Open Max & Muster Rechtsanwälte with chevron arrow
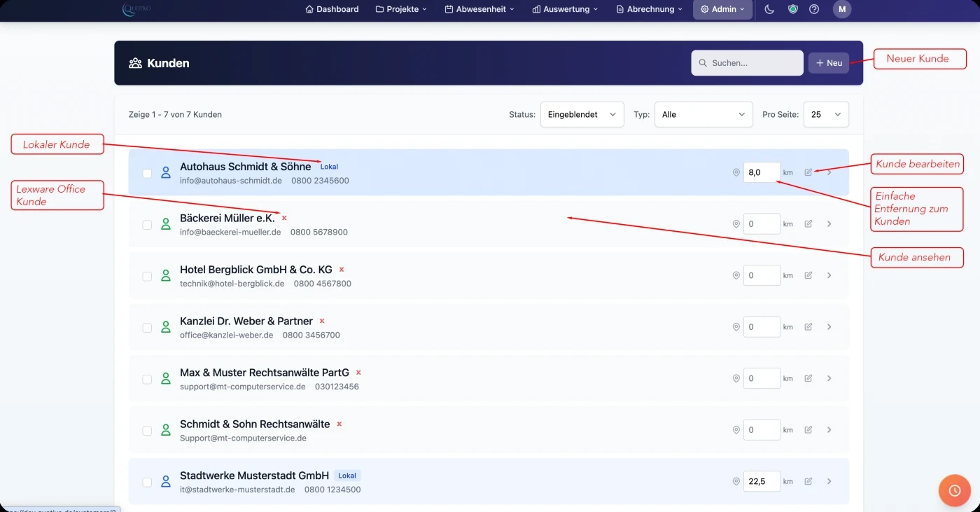This screenshot has width=980, height=512. 829,378
